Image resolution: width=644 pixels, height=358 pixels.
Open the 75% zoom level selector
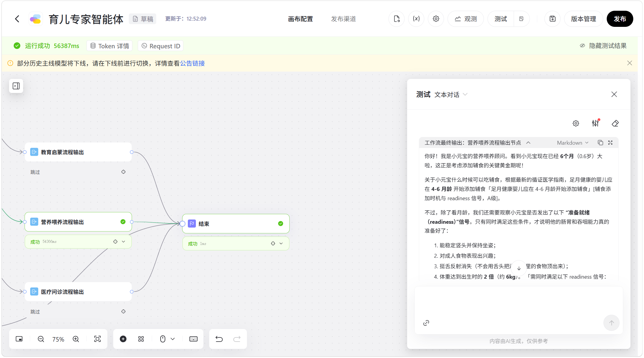pos(58,339)
